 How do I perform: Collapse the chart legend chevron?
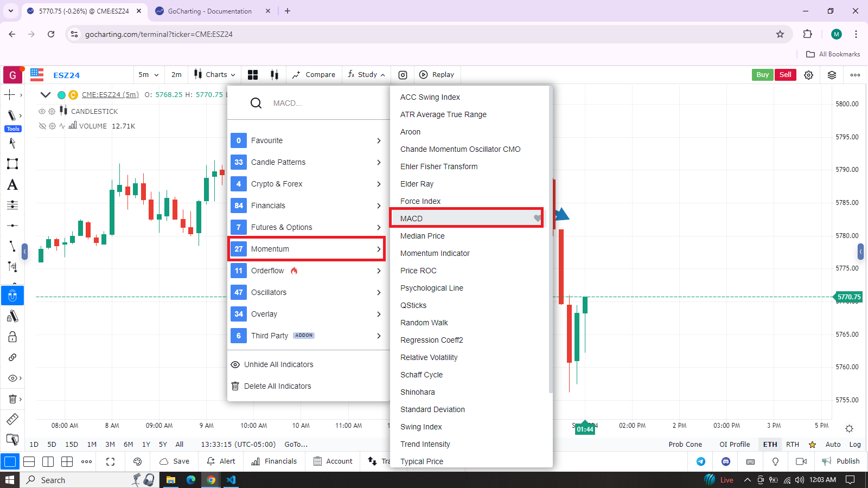click(x=46, y=95)
